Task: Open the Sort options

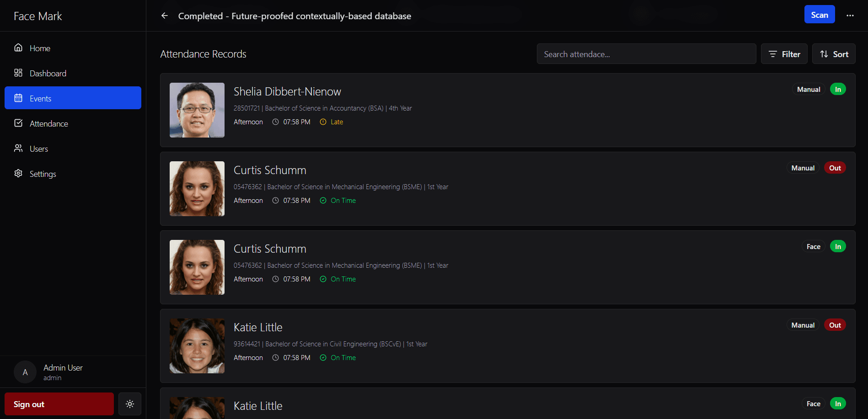Action: pyautogui.click(x=833, y=54)
